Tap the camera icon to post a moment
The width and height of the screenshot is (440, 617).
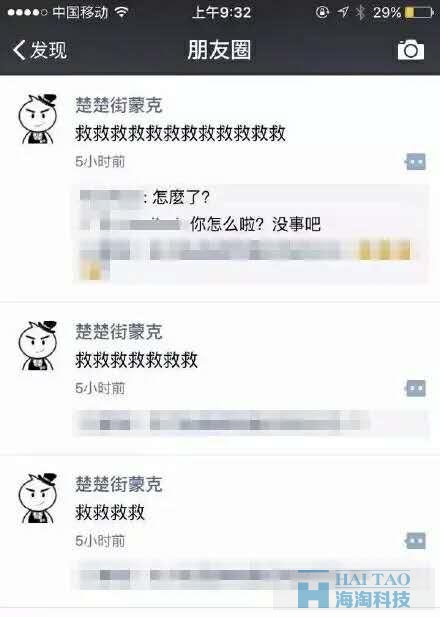point(411,50)
